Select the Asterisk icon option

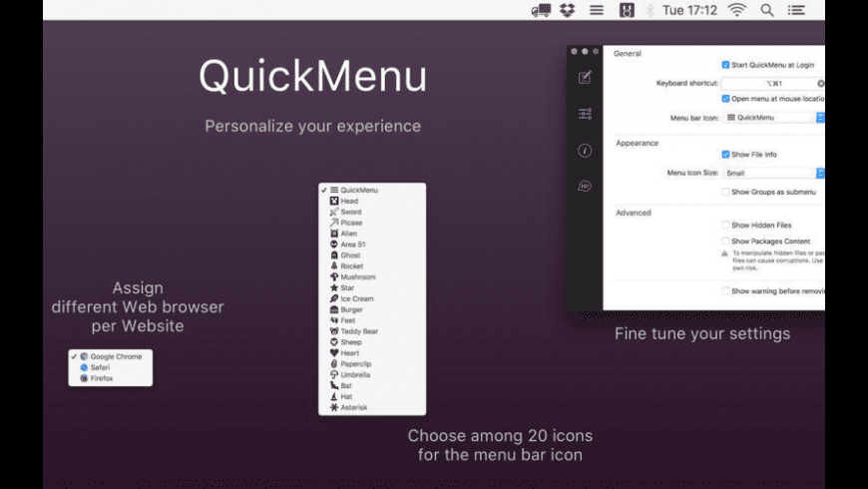[x=372, y=407]
